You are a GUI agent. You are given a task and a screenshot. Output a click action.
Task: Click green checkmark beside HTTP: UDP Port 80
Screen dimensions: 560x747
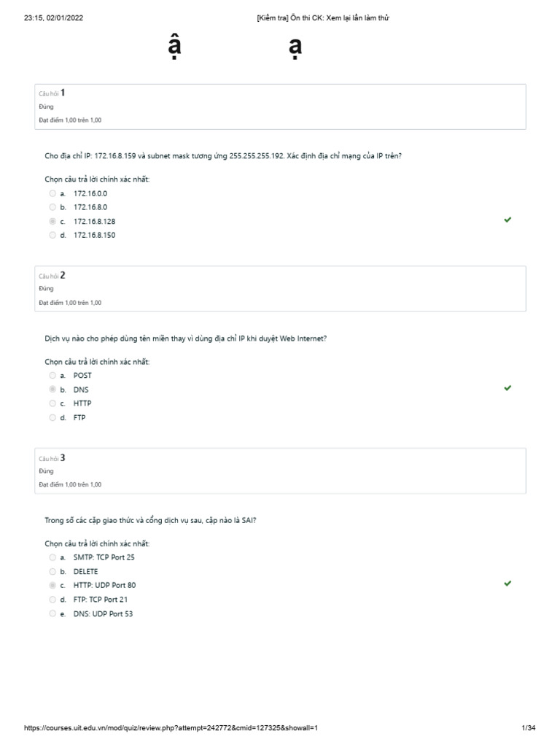tap(507, 584)
